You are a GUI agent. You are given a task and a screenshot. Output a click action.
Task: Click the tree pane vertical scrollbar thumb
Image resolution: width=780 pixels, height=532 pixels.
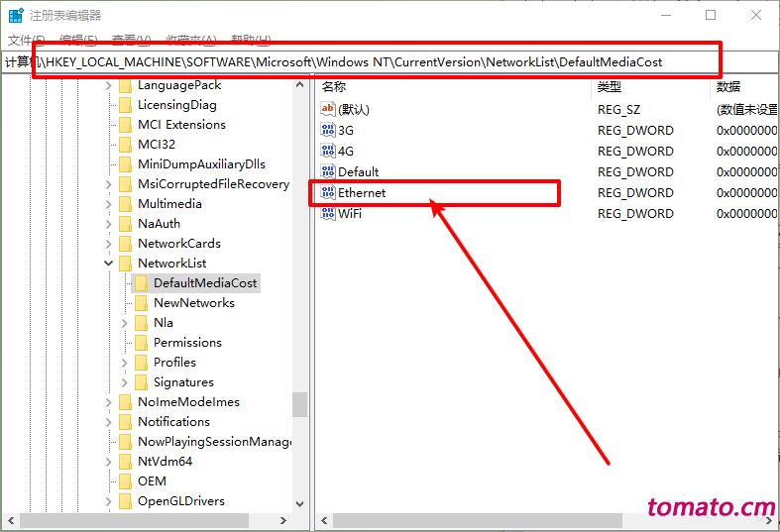(x=299, y=405)
